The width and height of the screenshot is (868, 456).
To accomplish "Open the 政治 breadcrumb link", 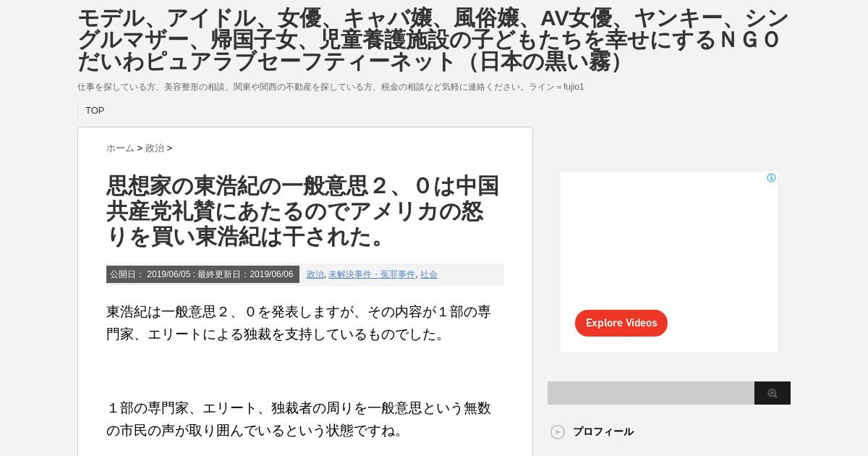I will (x=155, y=148).
